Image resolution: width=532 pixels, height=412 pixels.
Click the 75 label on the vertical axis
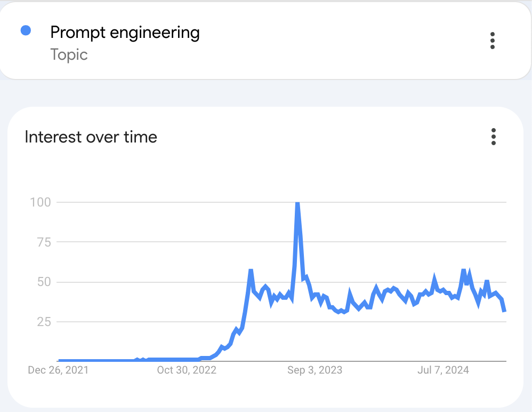(x=42, y=242)
